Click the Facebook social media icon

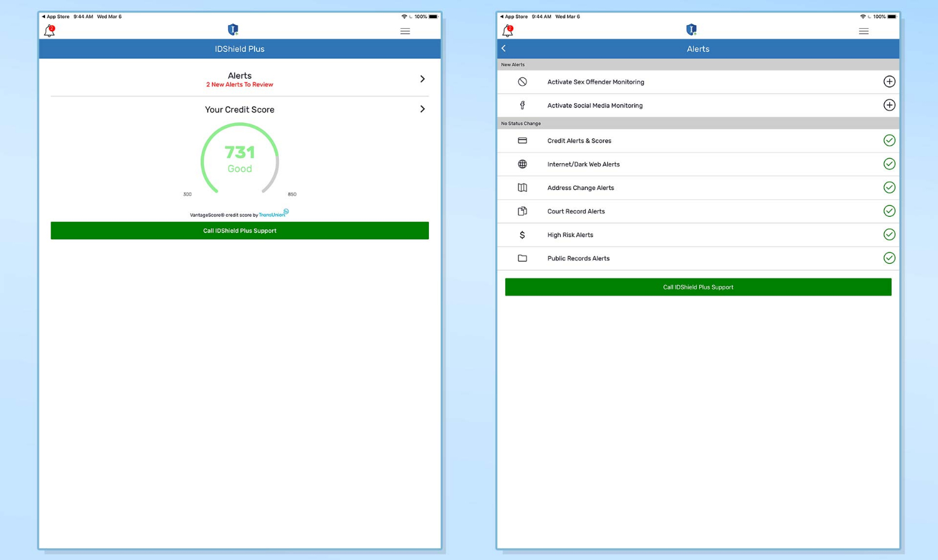522,105
